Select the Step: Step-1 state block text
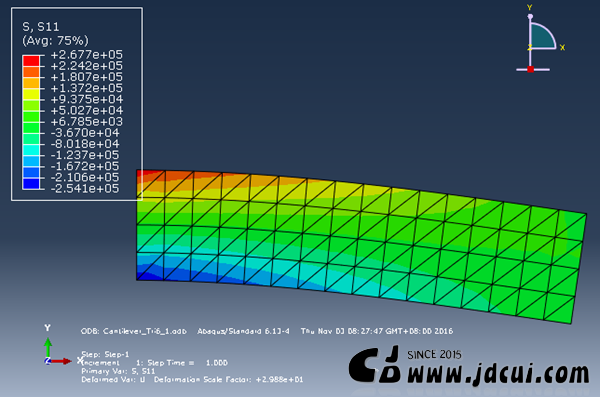This screenshot has width=600, height=397. (x=105, y=354)
